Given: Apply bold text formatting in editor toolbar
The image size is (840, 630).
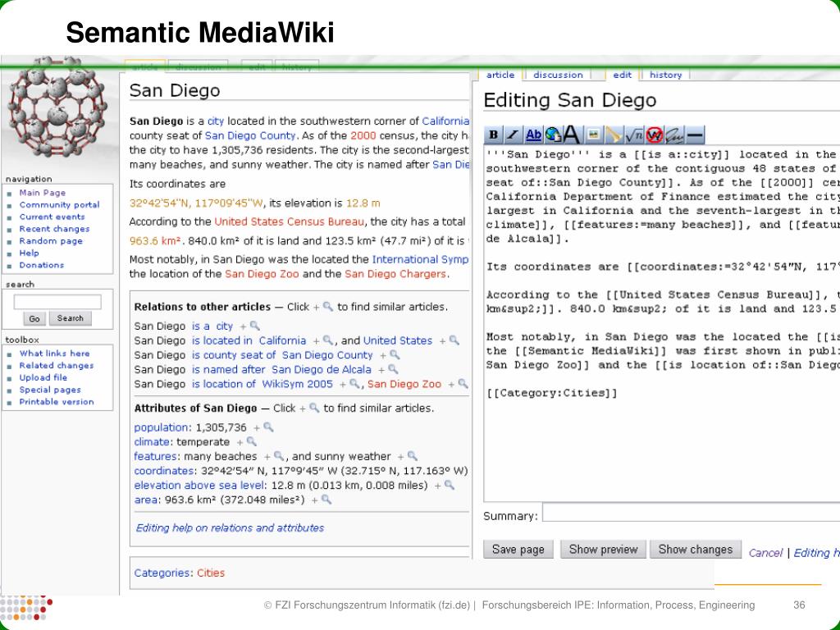Looking at the screenshot, I should 493,135.
